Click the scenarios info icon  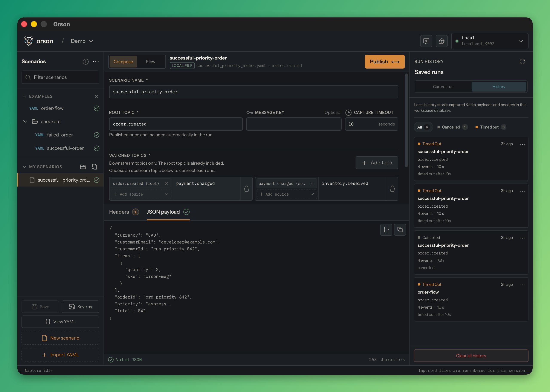(86, 61)
